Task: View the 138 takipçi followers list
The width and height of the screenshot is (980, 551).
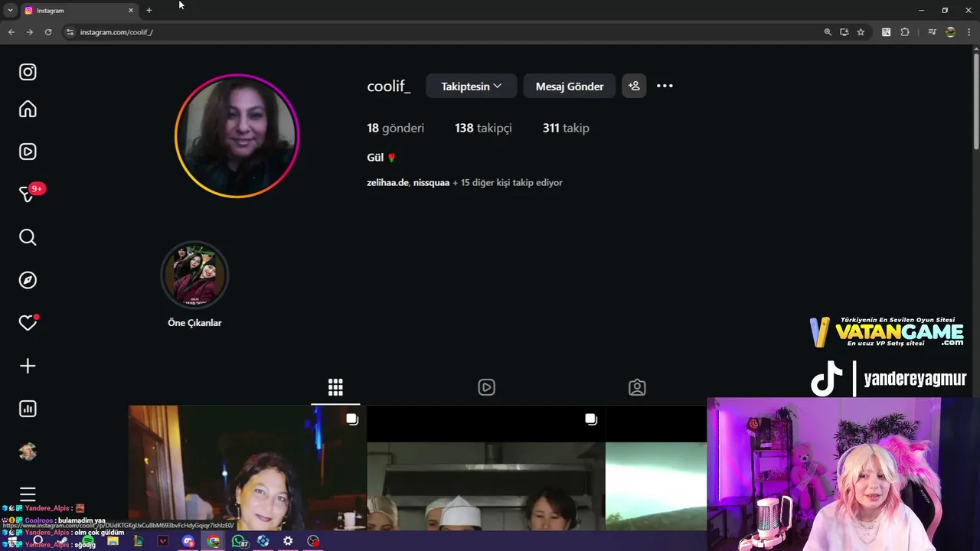Action: [x=483, y=128]
